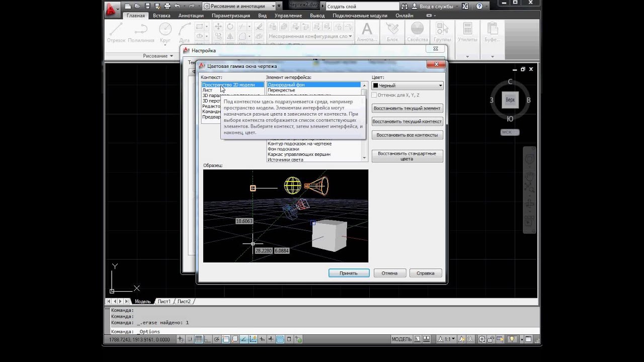644x362 pixels.
Task: Select the Полилиния tool
Action: point(141,33)
